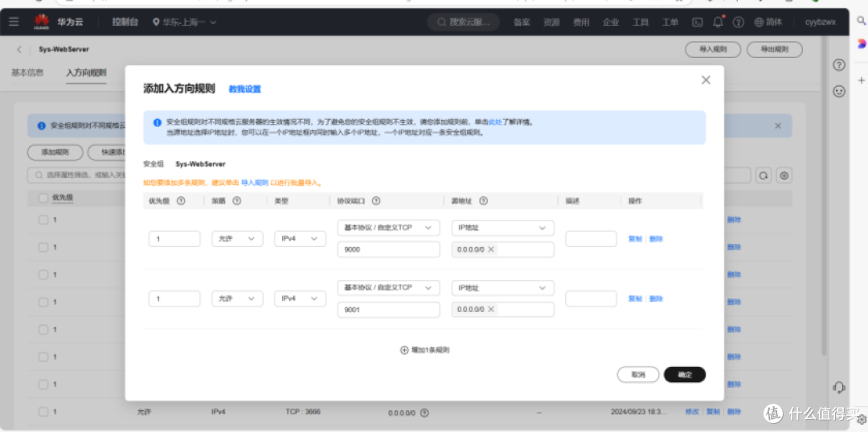The height and width of the screenshot is (432, 868).
Task: Click the plus icon to add one rule
Action: 404,350
